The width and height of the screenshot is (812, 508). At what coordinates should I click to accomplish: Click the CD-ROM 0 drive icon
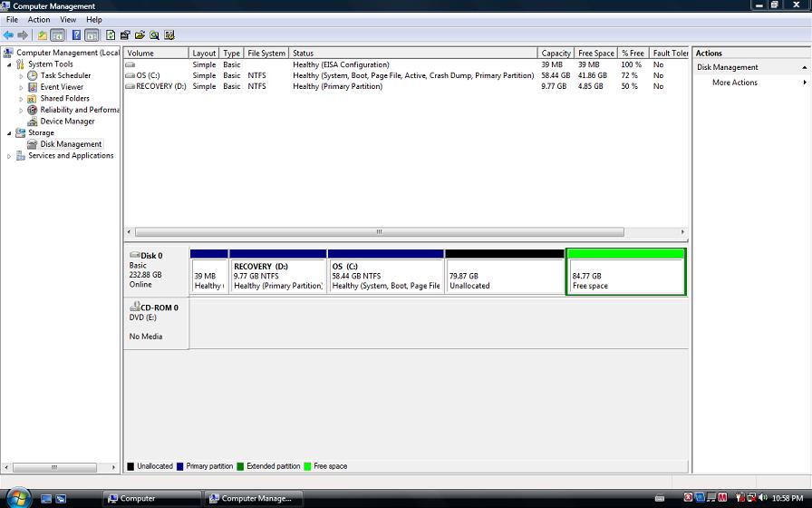(x=135, y=307)
